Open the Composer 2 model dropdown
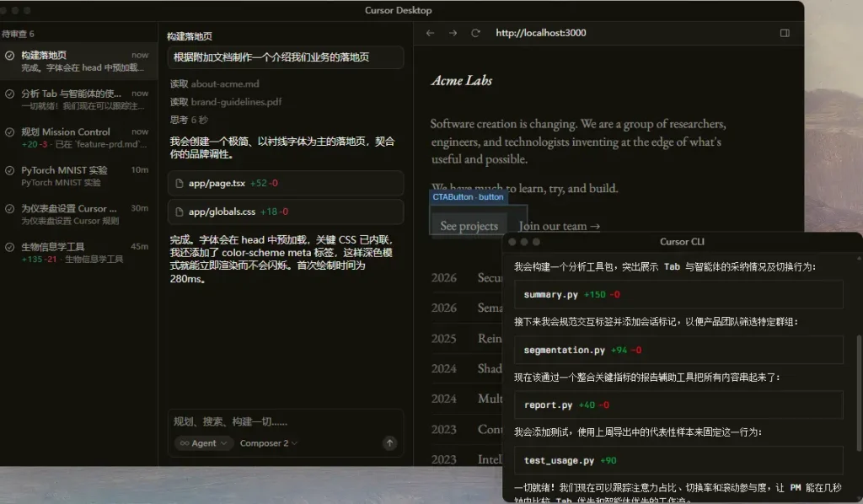 pos(268,443)
